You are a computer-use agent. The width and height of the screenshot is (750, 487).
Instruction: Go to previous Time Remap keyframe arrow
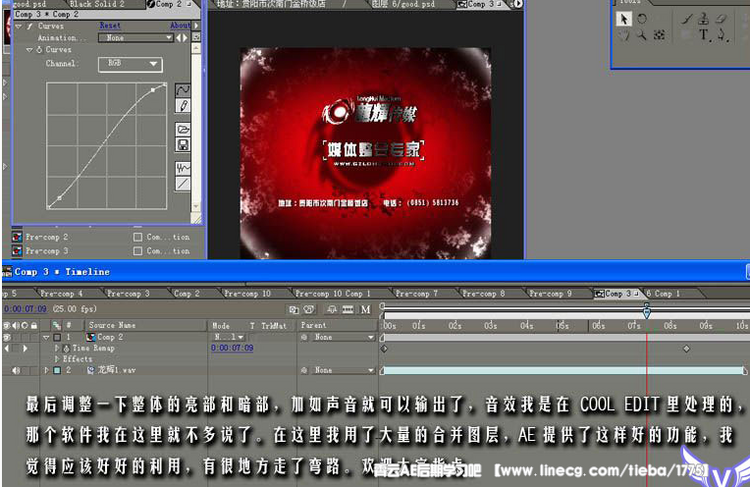[7, 349]
